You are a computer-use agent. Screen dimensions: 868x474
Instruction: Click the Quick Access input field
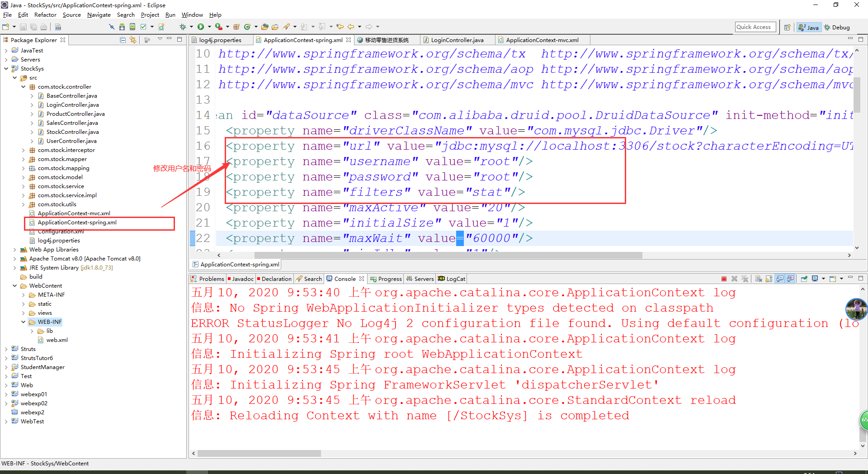[x=755, y=27]
